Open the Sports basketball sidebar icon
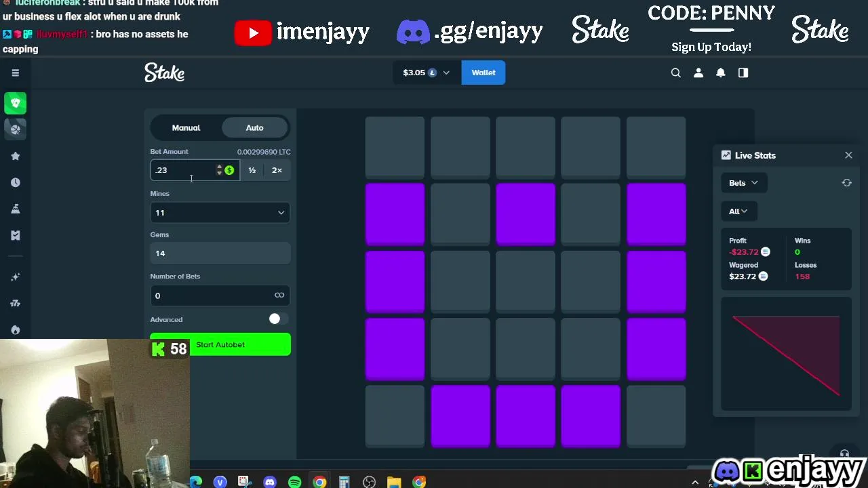 coord(15,129)
